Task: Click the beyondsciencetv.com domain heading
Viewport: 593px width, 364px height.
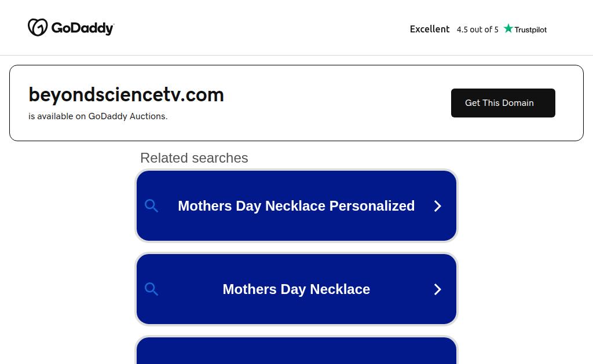Action: 126,94
